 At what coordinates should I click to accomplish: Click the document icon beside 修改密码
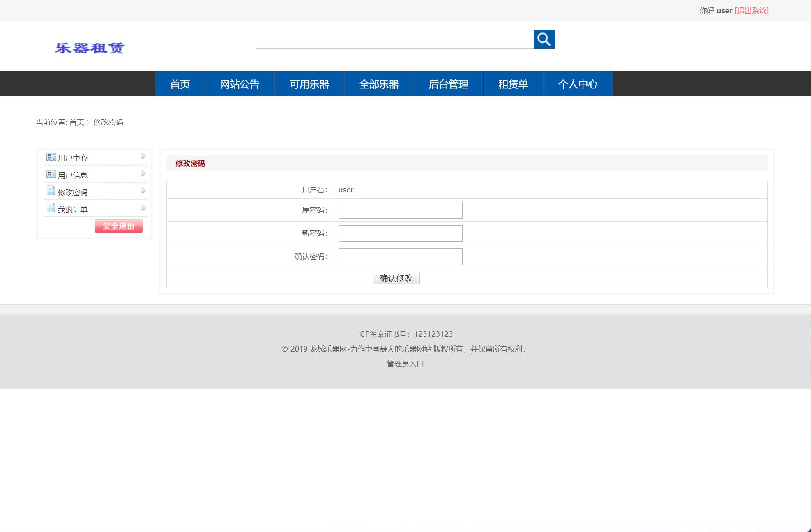tap(51, 191)
